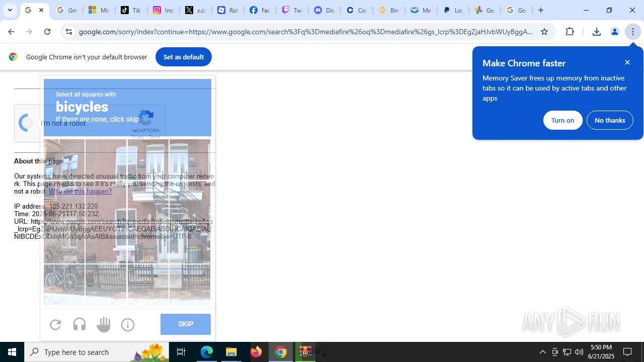Skip the bicycles challenge
644x362 pixels.
(186, 324)
